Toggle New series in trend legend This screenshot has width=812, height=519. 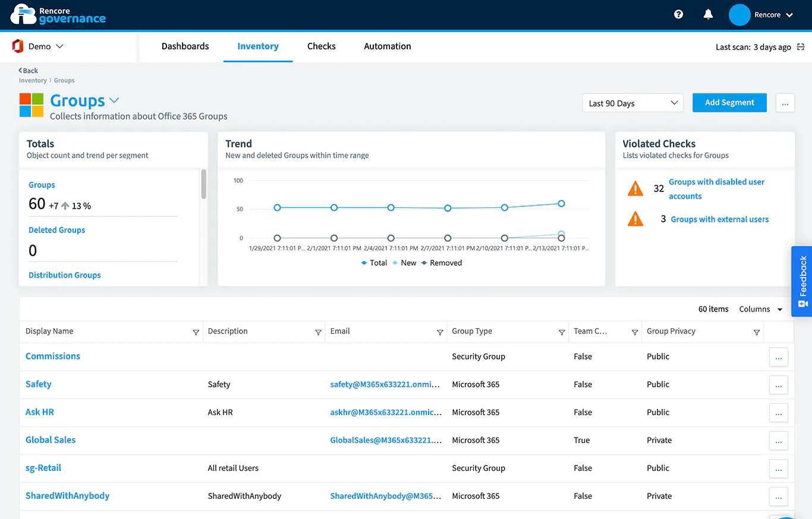point(404,263)
